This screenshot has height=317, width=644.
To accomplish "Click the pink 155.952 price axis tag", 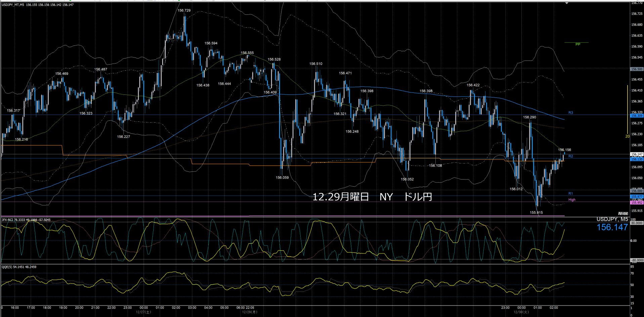I will pos(637,203).
